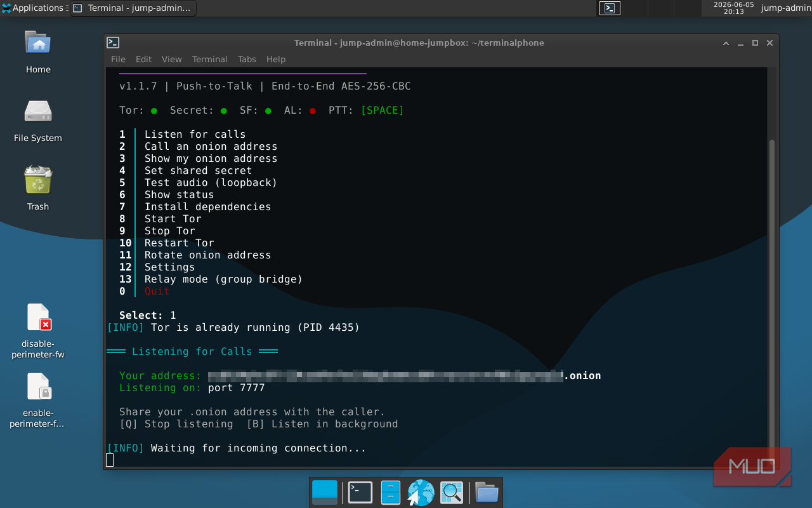
Task: Open the Terminal menu in menu bar
Action: pos(209,59)
